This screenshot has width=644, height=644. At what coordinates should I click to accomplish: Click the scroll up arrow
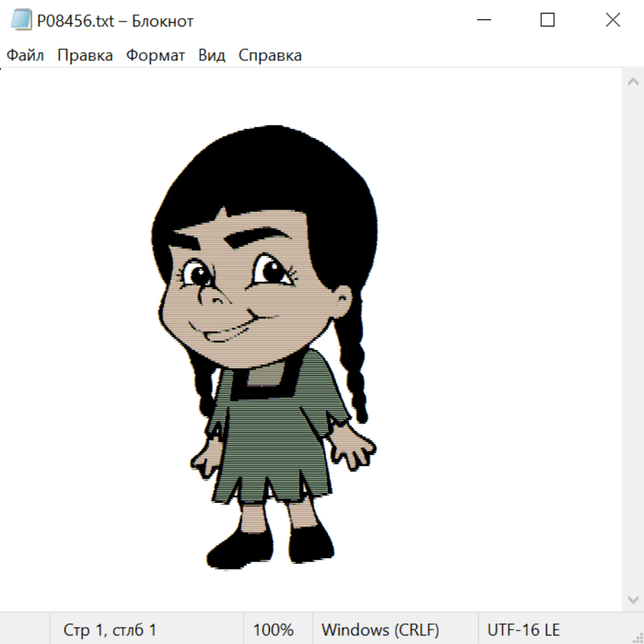[633, 82]
